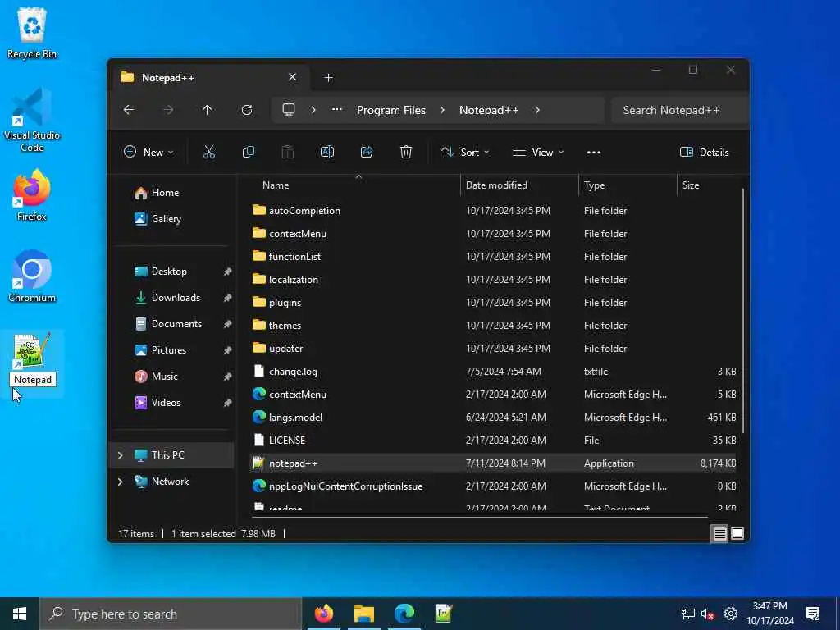The image size is (840, 630).
Task: Refresh the folder view
Action: [247, 110]
